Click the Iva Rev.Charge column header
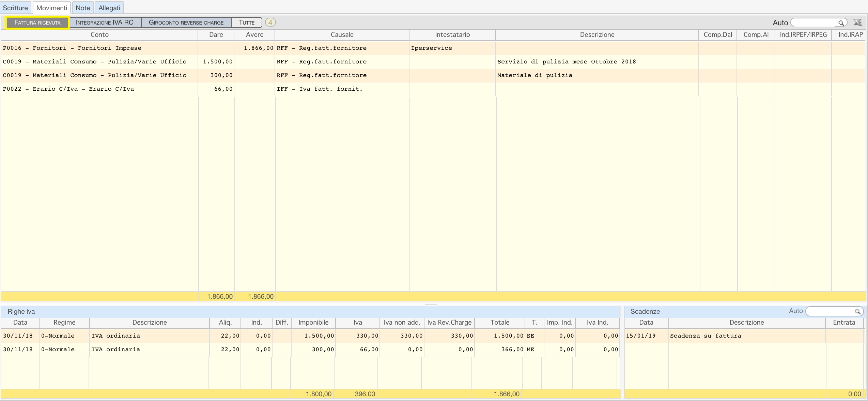The width and height of the screenshot is (868, 401). [449, 323]
